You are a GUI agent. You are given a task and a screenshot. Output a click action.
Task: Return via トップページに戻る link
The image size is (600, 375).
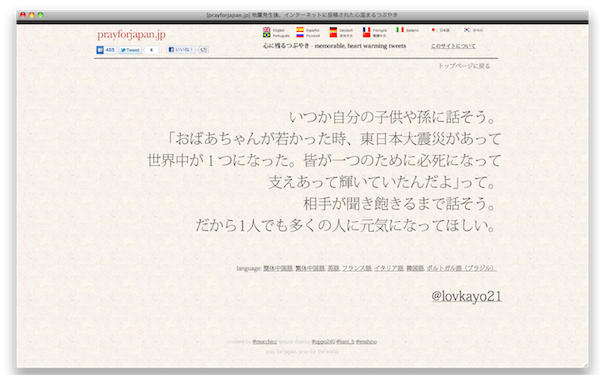tap(464, 66)
